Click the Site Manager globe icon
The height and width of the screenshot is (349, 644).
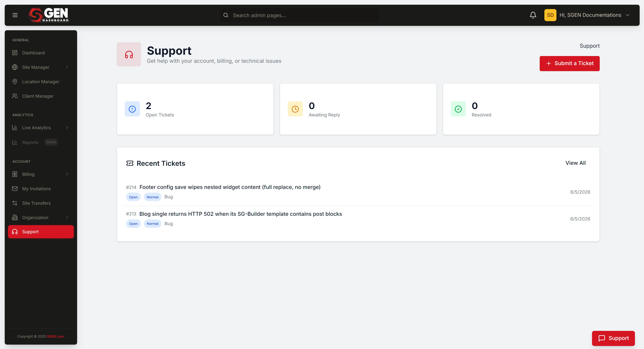[x=15, y=67]
